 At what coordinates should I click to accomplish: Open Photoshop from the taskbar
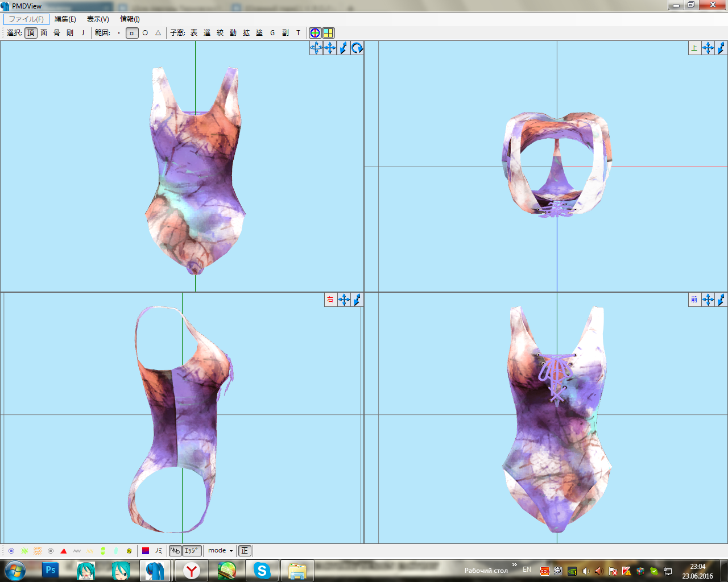point(51,570)
